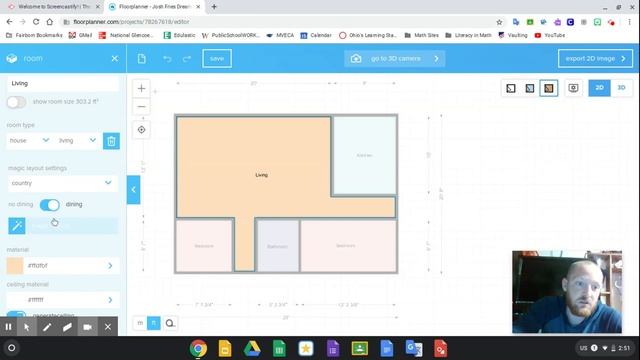Edit the Living room name field

tap(62, 83)
